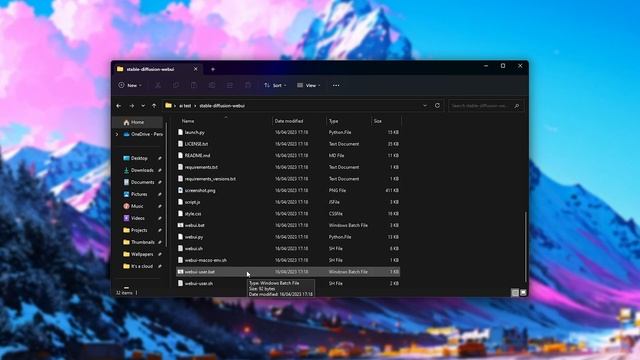Click the Rename icon in toolbar
Screen dimensions: 640x360
point(212,85)
